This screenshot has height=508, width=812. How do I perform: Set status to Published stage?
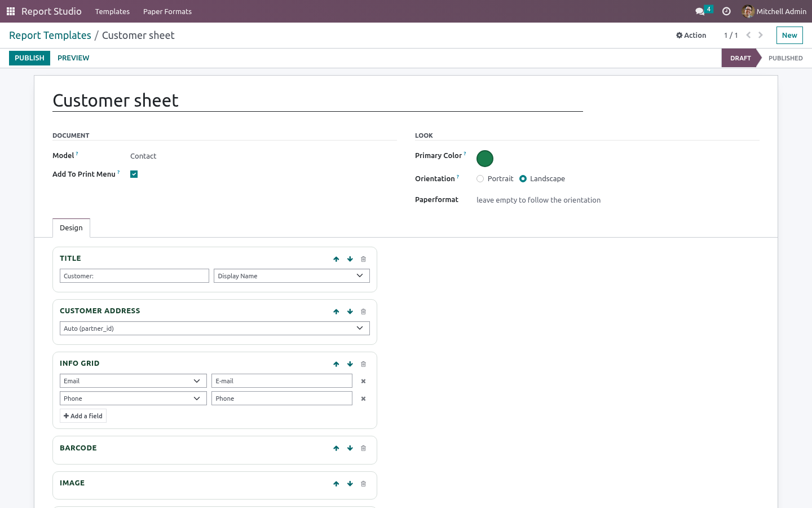(785, 58)
